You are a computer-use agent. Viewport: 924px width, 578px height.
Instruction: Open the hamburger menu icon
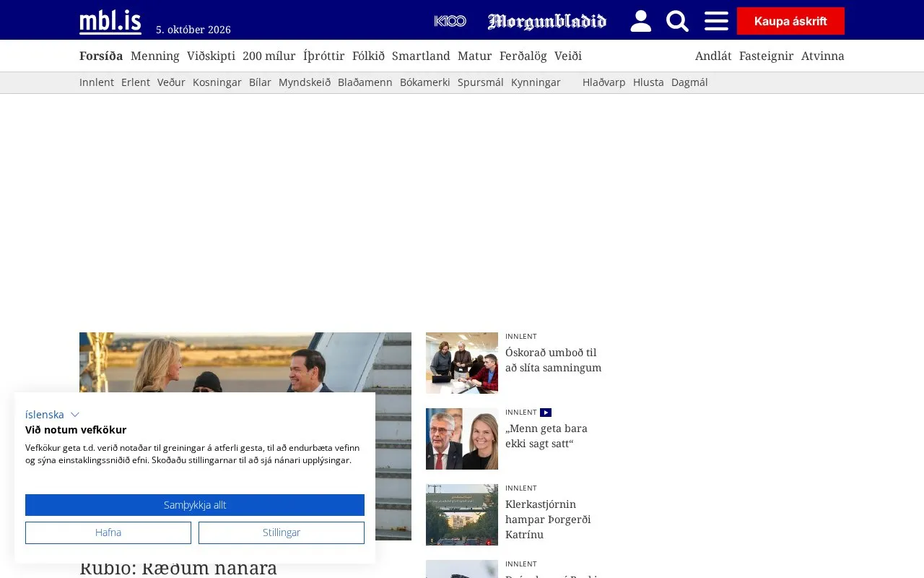tap(716, 21)
